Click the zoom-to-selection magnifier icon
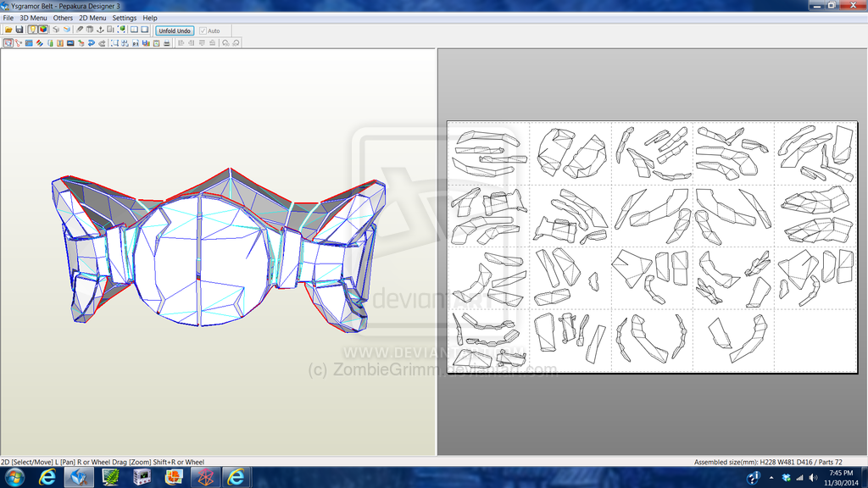The image size is (868, 488). point(114,42)
